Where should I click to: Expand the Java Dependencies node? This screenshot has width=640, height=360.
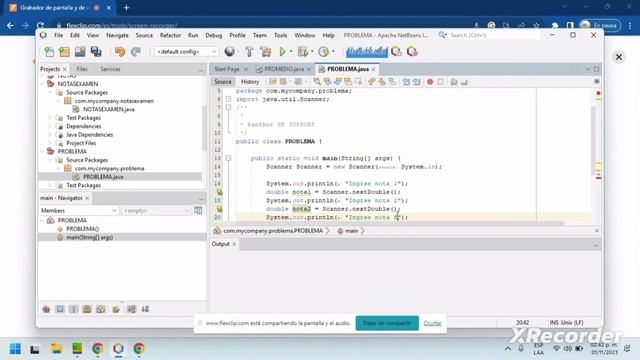coord(51,135)
